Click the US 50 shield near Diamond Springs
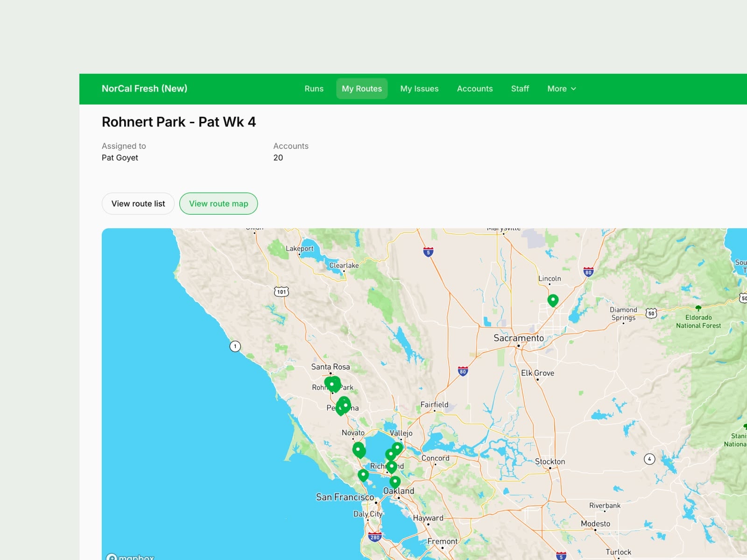This screenshot has width=747, height=560. click(x=651, y=313)
